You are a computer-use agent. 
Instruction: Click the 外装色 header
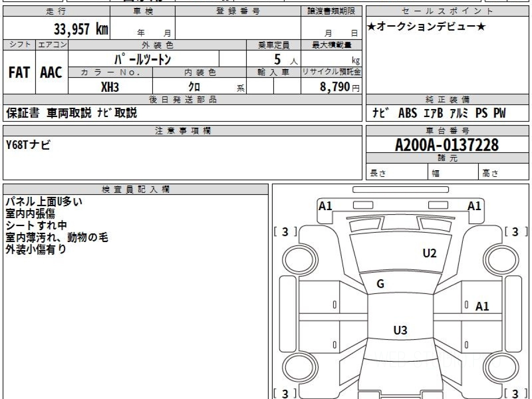pyautogui.click(x=157, y=45)
